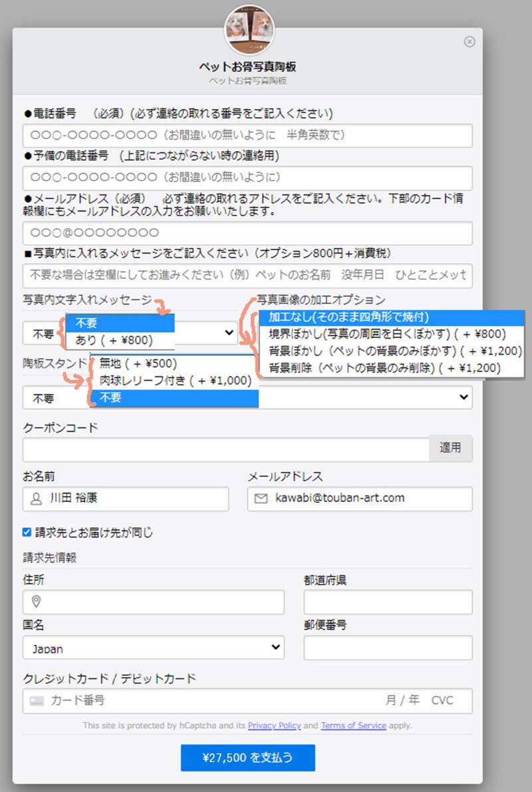This screenshot has height=792, width=532.
Task: Open the hCaptcha Privacy Policy link
Action: [274, 725]
